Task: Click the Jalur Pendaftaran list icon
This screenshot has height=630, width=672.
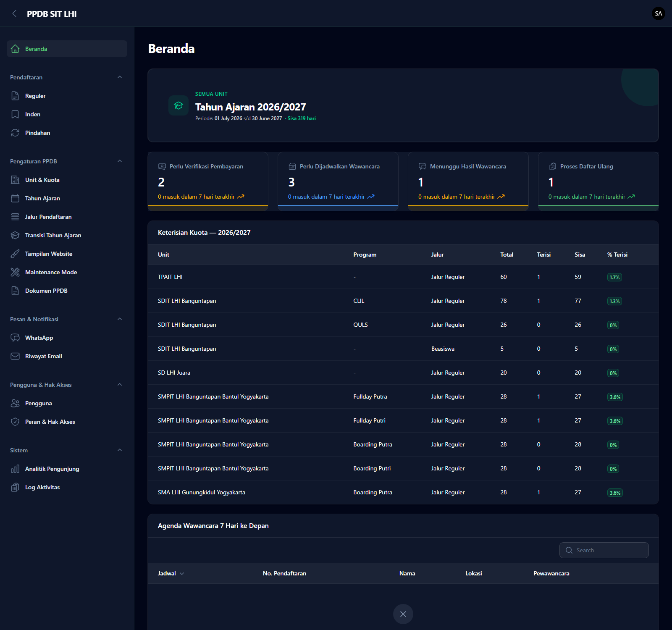Action: (x=15, y=217)
